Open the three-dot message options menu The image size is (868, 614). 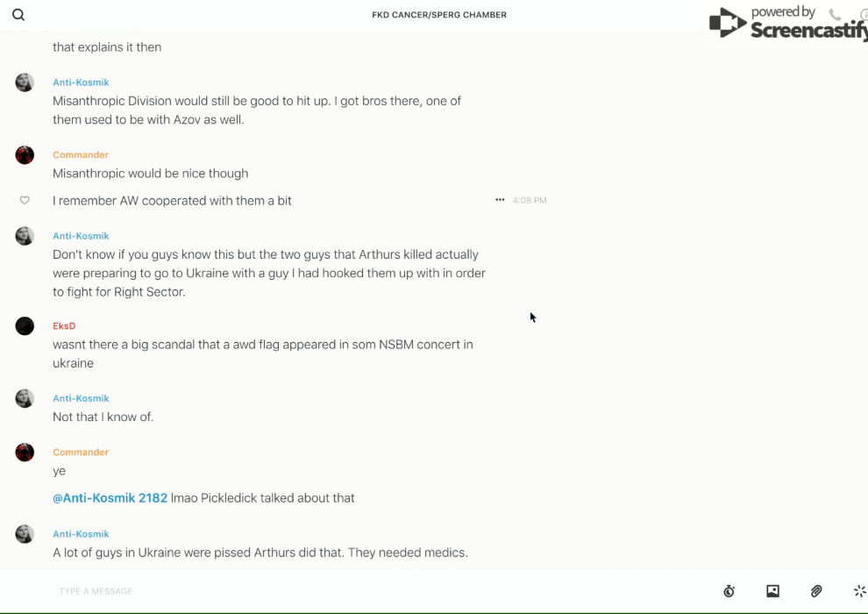click(500, 200)
